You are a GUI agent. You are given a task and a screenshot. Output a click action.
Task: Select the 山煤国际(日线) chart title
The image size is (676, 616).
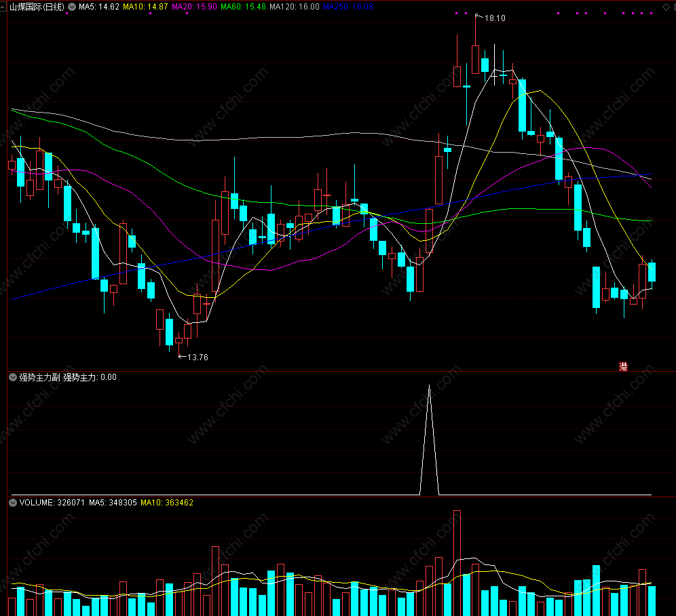pyautogui.click(x=37, y=7)
